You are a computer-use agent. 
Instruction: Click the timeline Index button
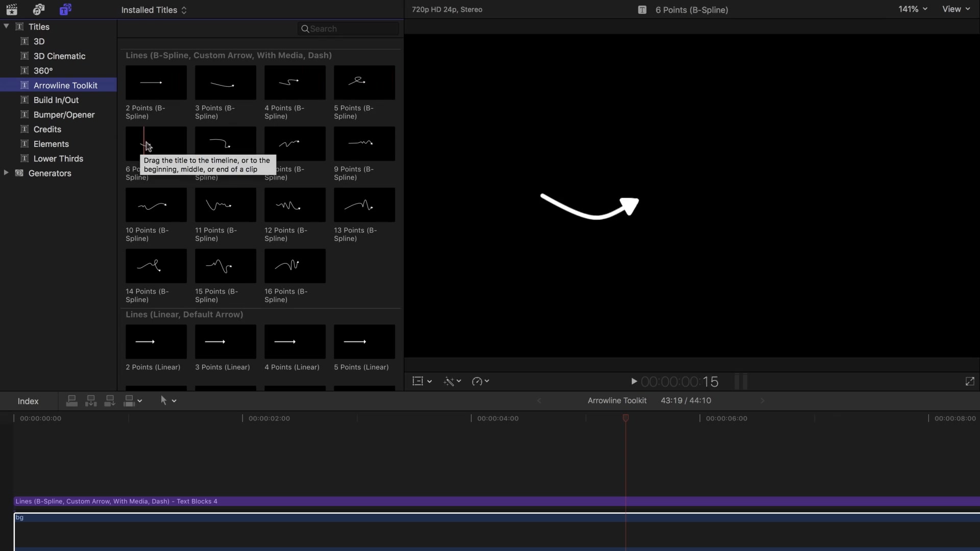pos(28,401)
